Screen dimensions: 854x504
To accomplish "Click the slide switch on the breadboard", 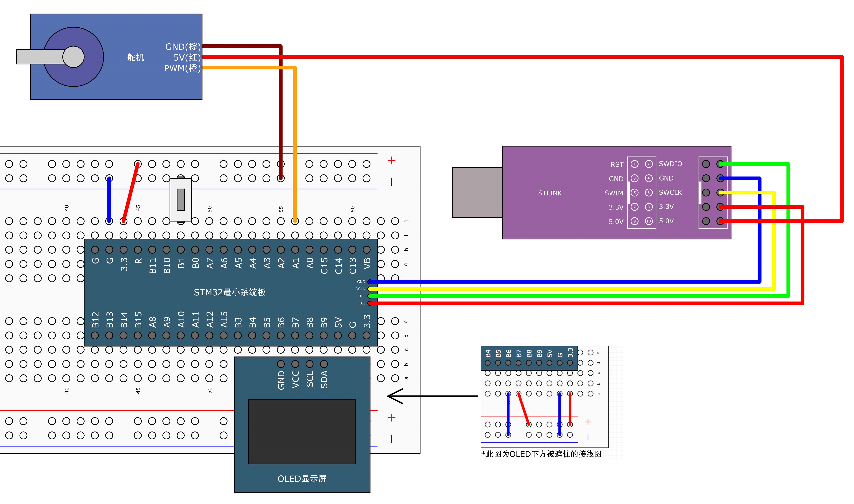I will (180, 200).
